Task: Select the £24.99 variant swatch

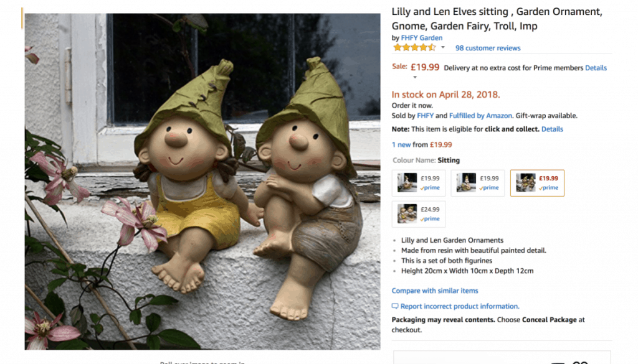Action: [419, 213]
